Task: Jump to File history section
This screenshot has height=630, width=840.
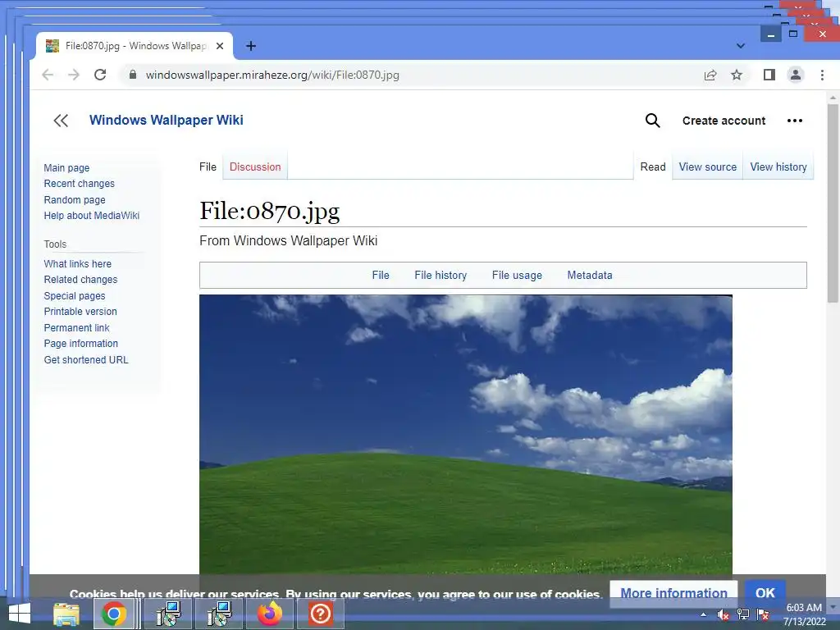Action: point(441,275)
